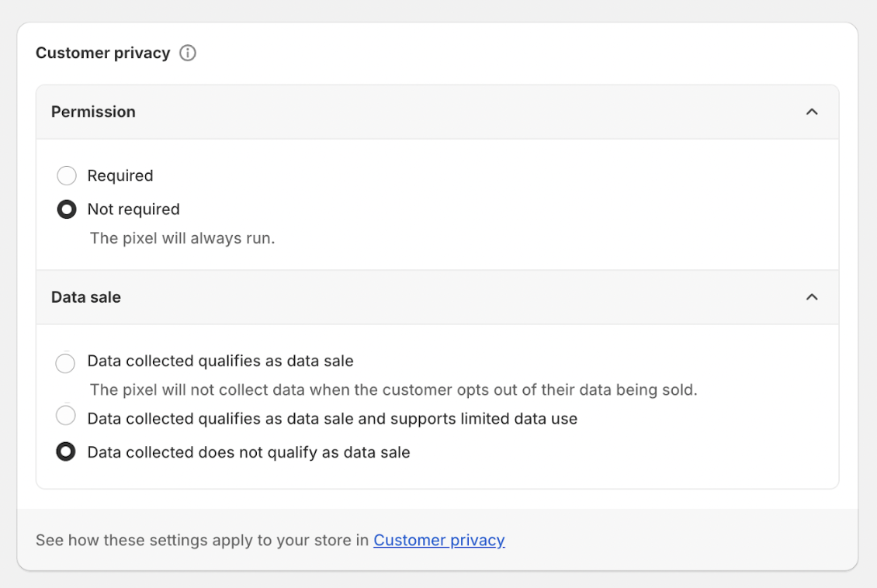
Task: Open the tooltip beside Customer privacy heading
Action: pyautogui.click(x=187, y=53)
